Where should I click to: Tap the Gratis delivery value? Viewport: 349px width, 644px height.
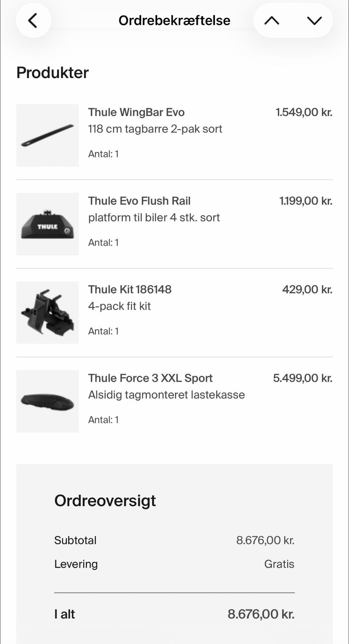[279, 564]
